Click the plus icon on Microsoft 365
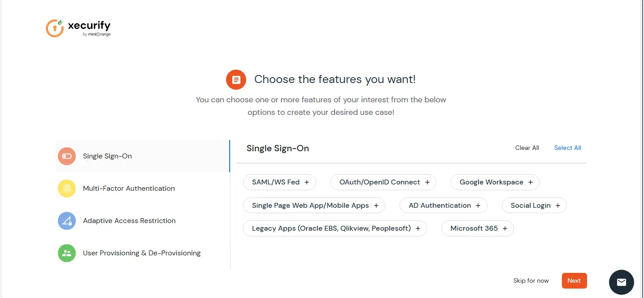This screenshot has height=298, width=644. click(x=505, y=228)
